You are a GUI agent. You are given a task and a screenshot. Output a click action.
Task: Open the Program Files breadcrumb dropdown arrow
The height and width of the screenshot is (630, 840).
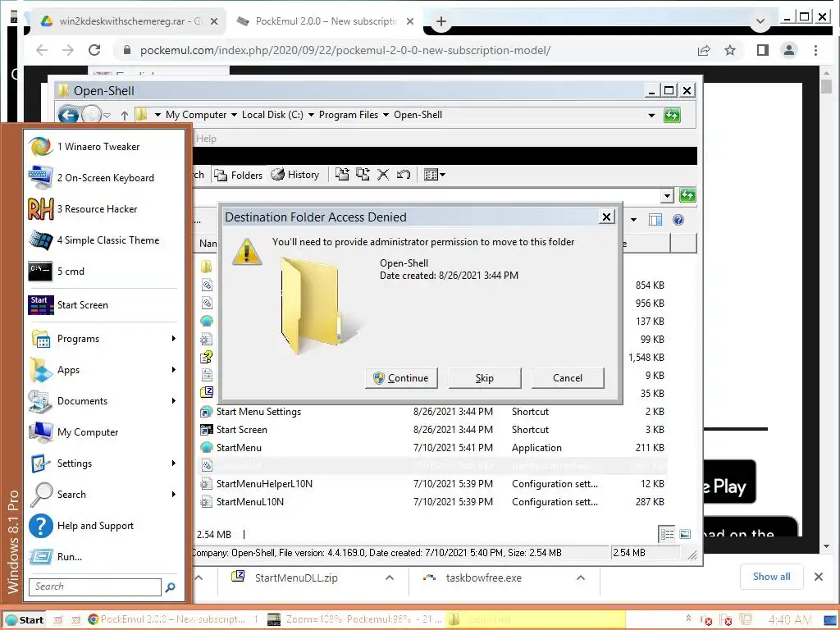pos(386,115)
